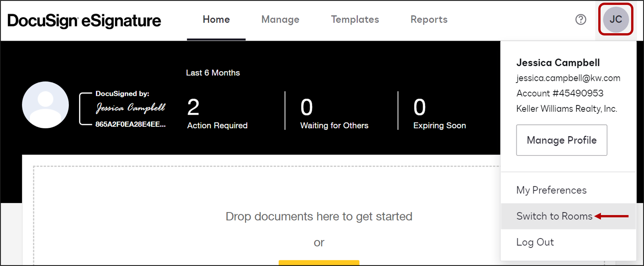
Task: Click the jessica.campbell@kw.com email text
Action: tap(568, 78)
